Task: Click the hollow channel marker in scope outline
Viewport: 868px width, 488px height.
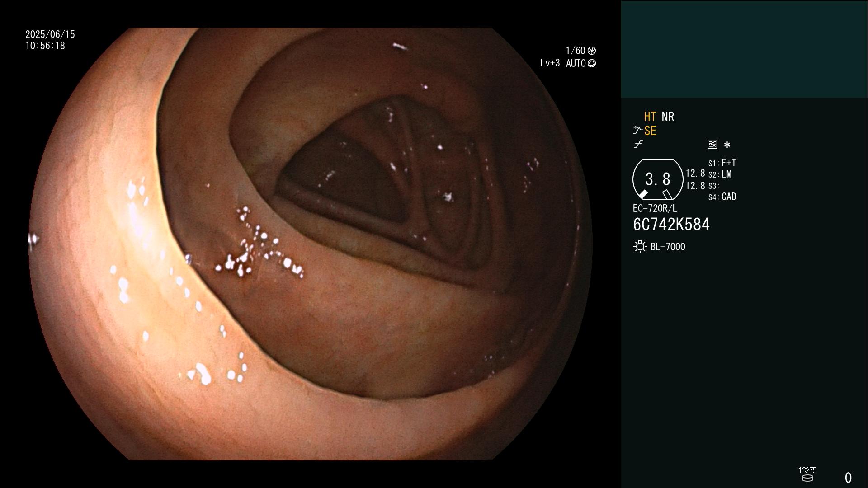Action: pos(667,194)
